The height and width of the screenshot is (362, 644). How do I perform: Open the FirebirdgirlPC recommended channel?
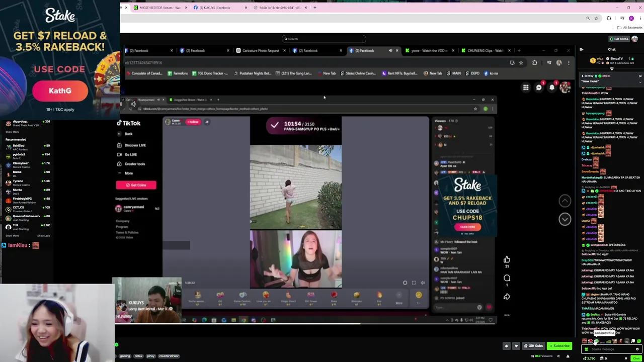click(x=28, y=200)
